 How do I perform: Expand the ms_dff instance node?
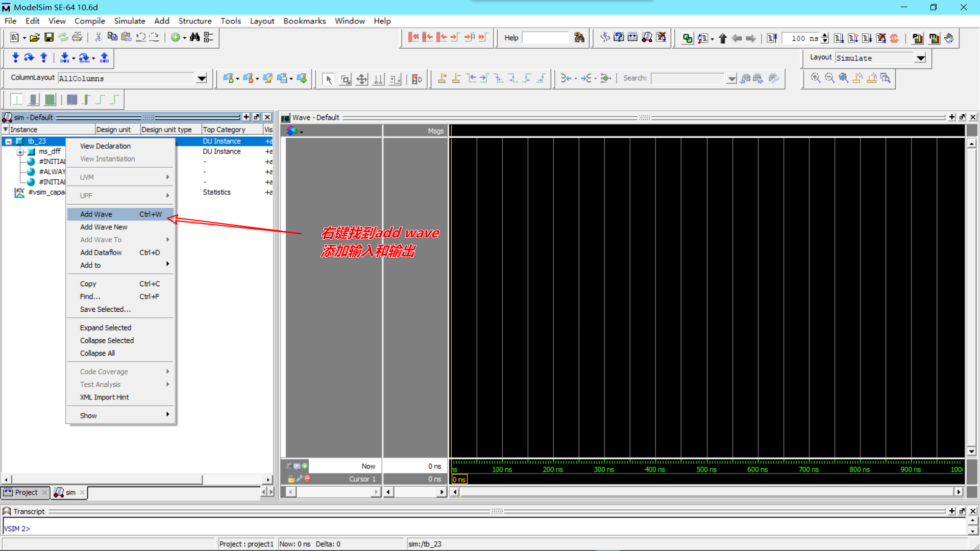[21, 152]
